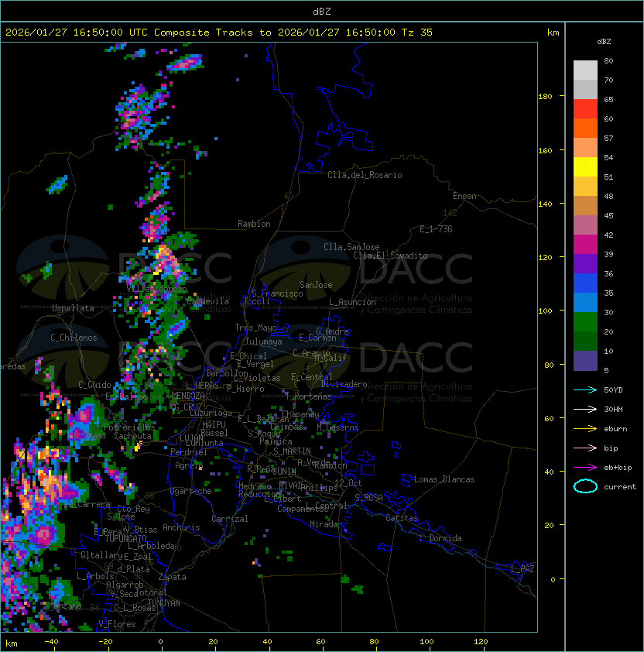The image size is (644, 652).
Task: Pick the purple swatch between 39 and 36
Action: (585, 264)
